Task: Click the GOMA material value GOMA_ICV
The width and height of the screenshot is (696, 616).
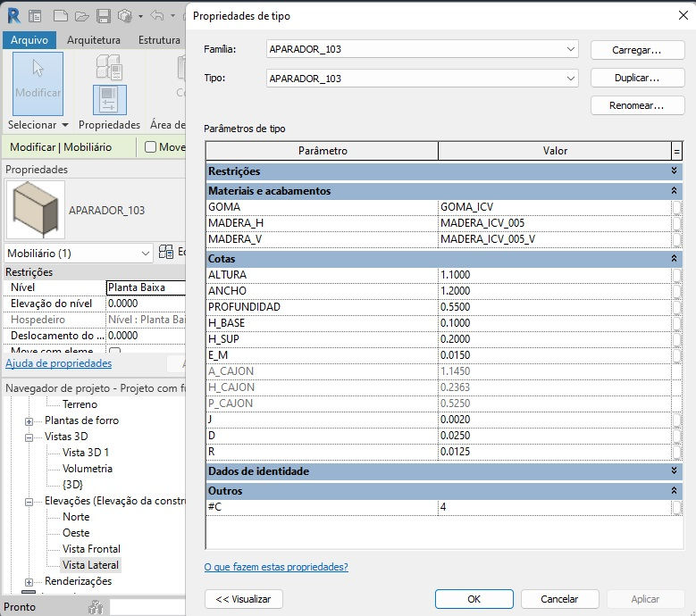Action: click(555, 206)
